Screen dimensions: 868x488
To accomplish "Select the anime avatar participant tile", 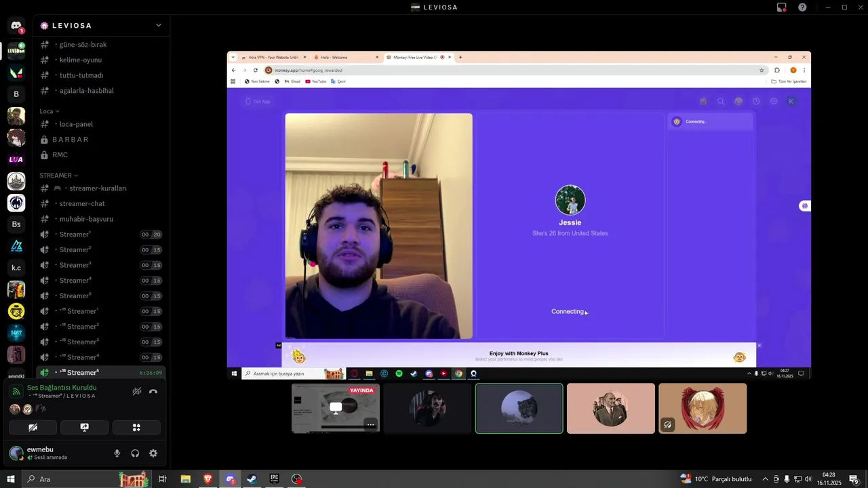I will [703, 408].
